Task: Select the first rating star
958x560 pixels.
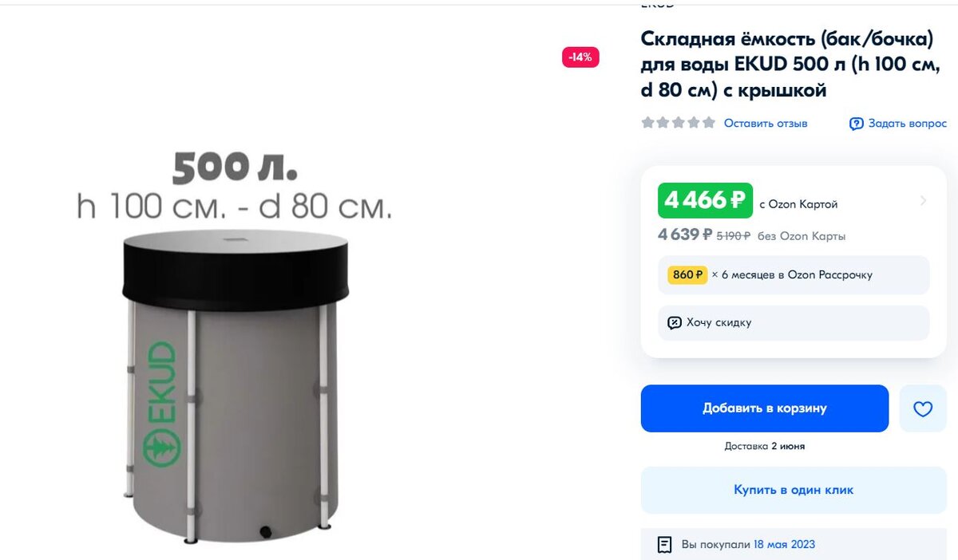Action: point(647,122)
